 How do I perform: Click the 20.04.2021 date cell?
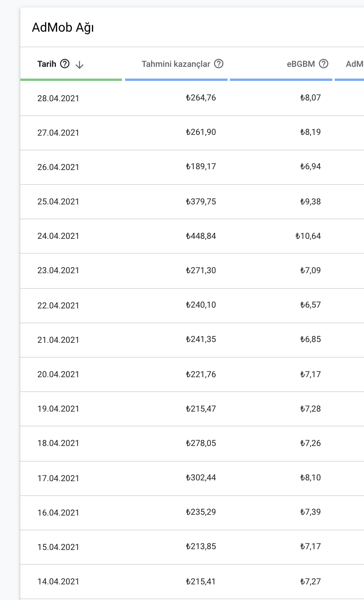click(58, 374)
